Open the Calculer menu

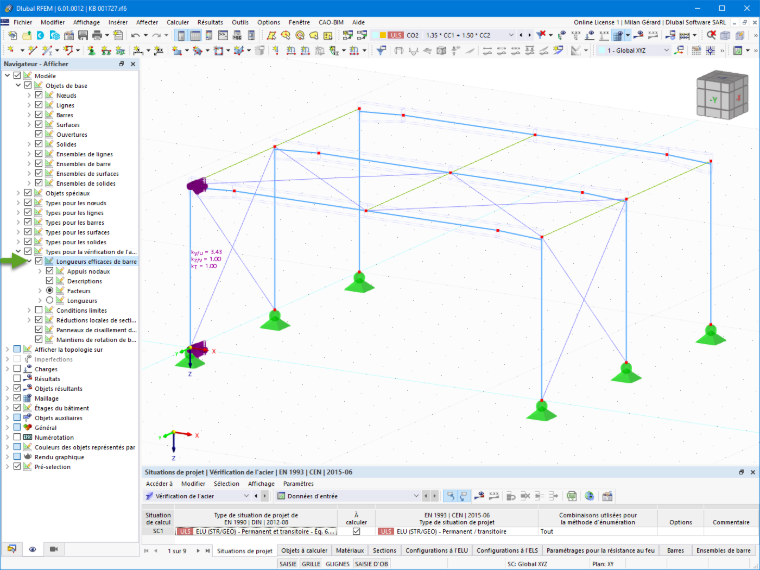177,22
